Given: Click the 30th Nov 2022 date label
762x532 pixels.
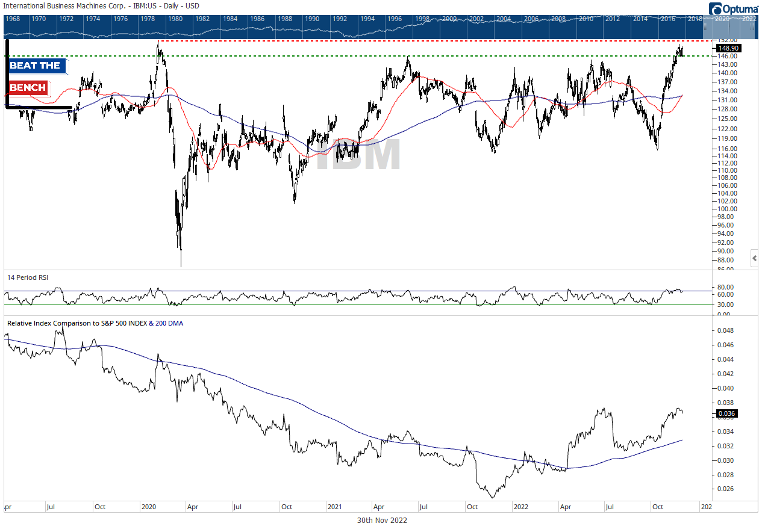Looking at the screenshot, I should [381, 521].
